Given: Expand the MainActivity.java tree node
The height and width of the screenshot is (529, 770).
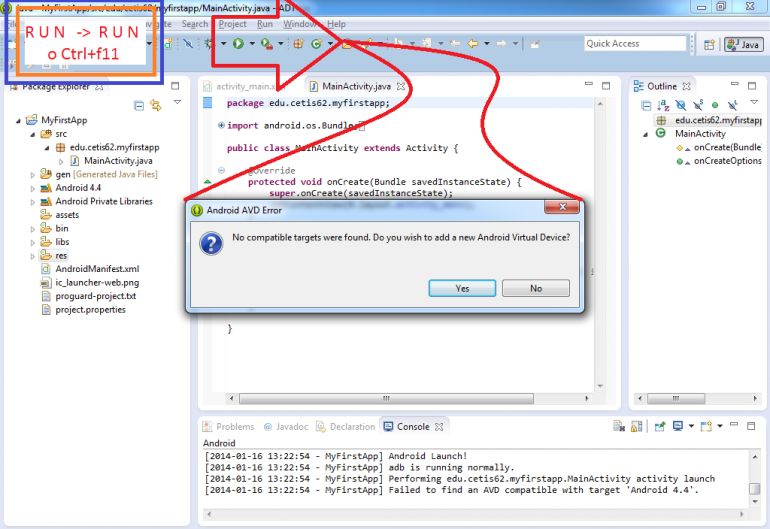Looking at the screenshot, I should point(61,161).
